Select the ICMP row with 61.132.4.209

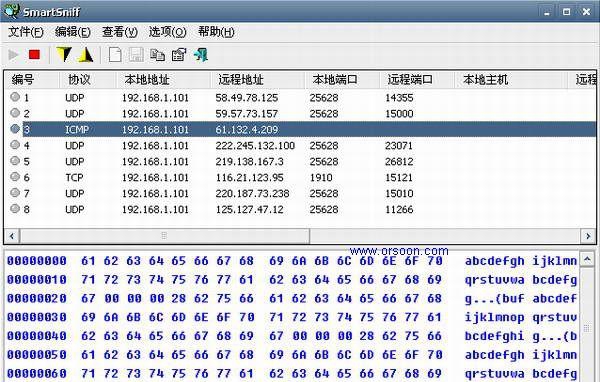pyautogui.click(x=309, y=129)
